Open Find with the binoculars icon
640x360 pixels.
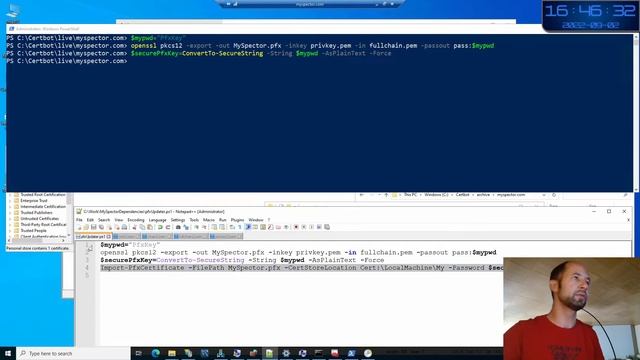pyautogui.click(x=178, y=227)
